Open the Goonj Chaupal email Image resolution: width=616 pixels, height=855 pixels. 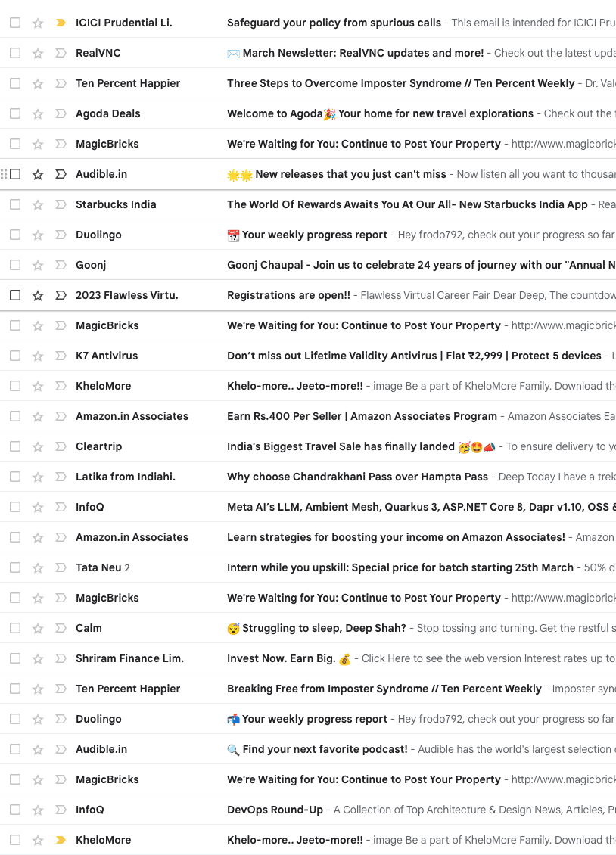click(x=422, y=265)
